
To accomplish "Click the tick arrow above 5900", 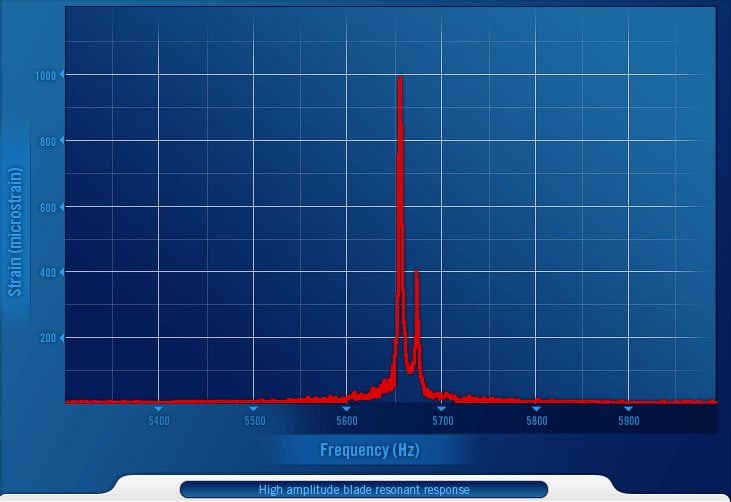I will click(628, 409).
